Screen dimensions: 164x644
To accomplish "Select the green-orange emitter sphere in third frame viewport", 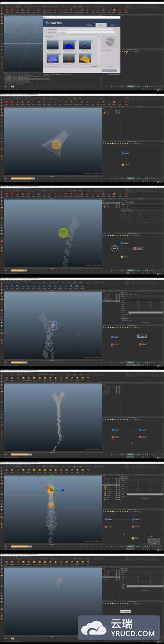I will (63, 233).
